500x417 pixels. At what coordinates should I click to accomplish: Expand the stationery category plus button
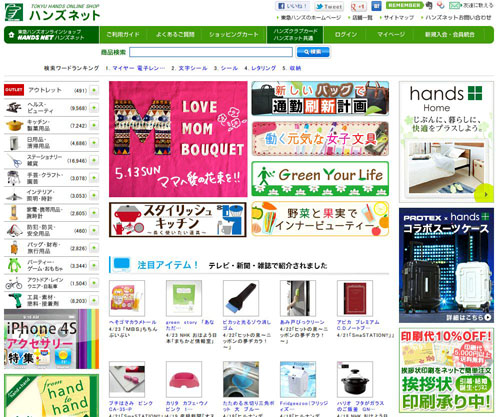(x=94, y=160)
